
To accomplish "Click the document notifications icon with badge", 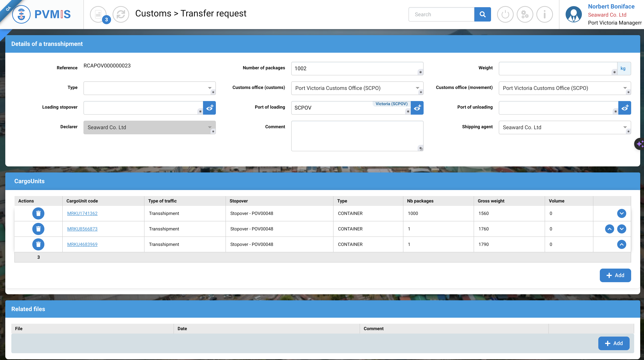I will 98,14.
